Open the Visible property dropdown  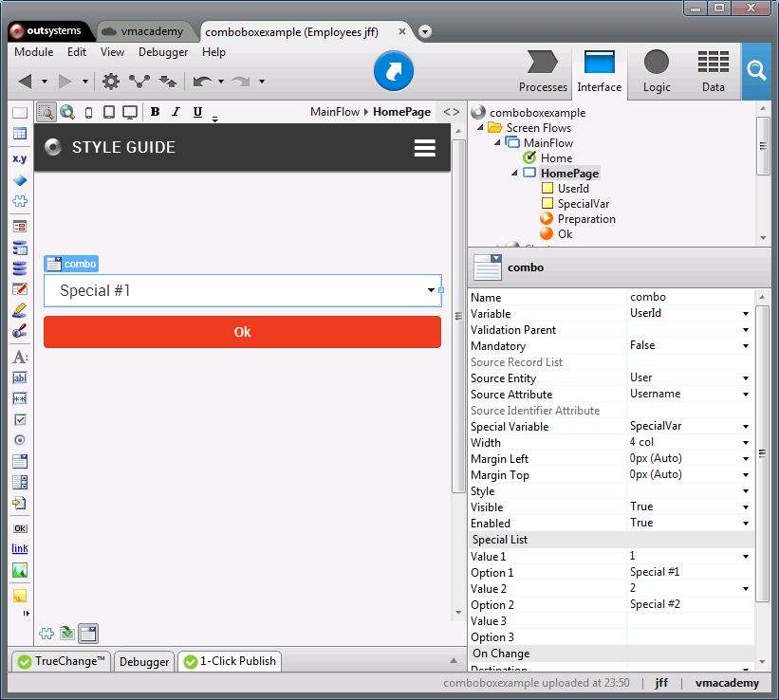(x=745, y=507)
